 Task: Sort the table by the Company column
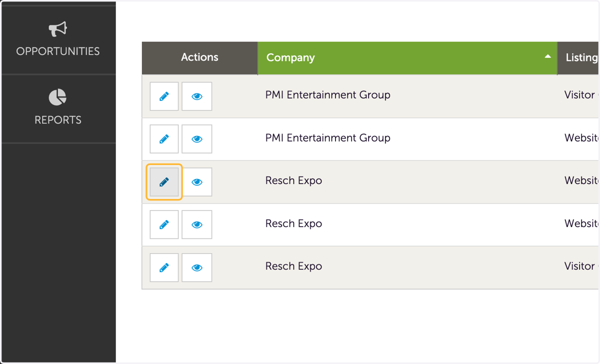(x=407, y=58)
